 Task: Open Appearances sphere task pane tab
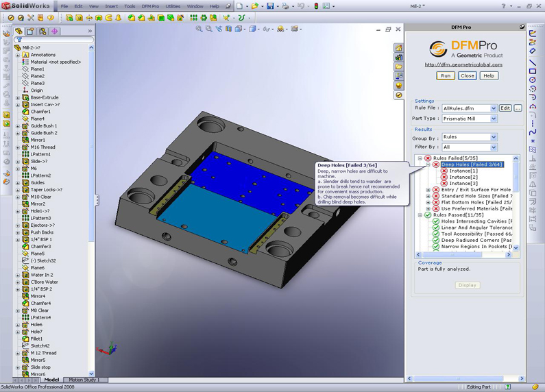tap(399, 86)
